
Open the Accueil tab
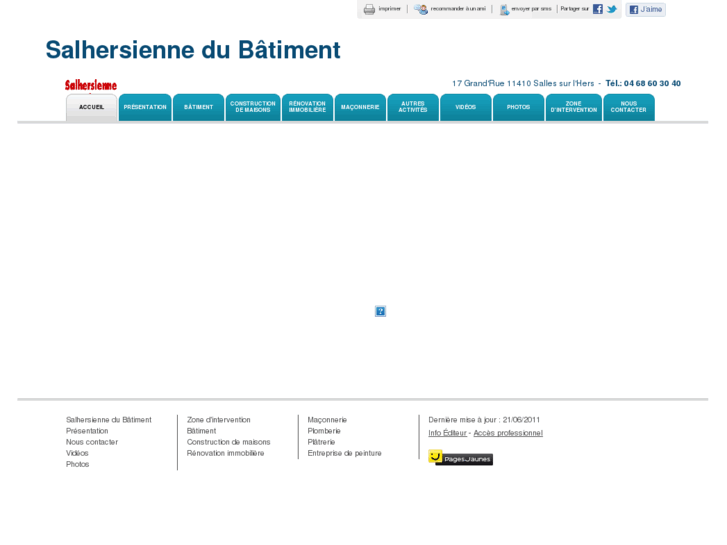[x=91, y=107]
